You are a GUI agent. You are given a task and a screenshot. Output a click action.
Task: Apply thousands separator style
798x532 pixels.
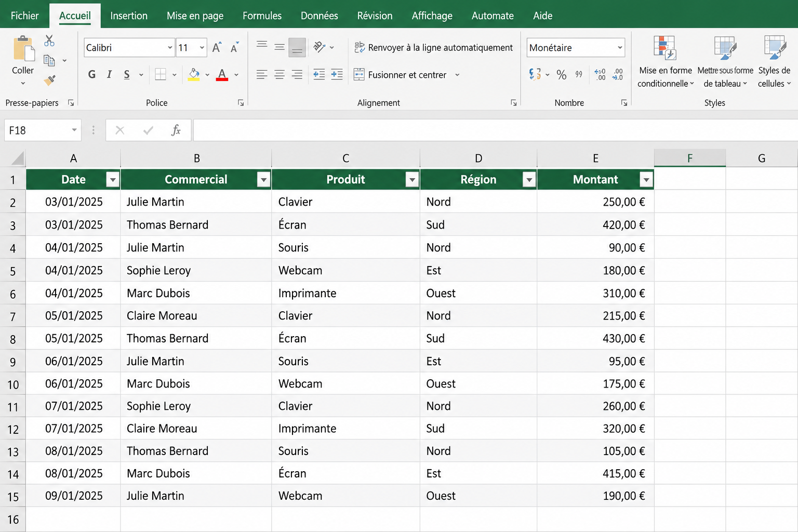click(579, 74)
